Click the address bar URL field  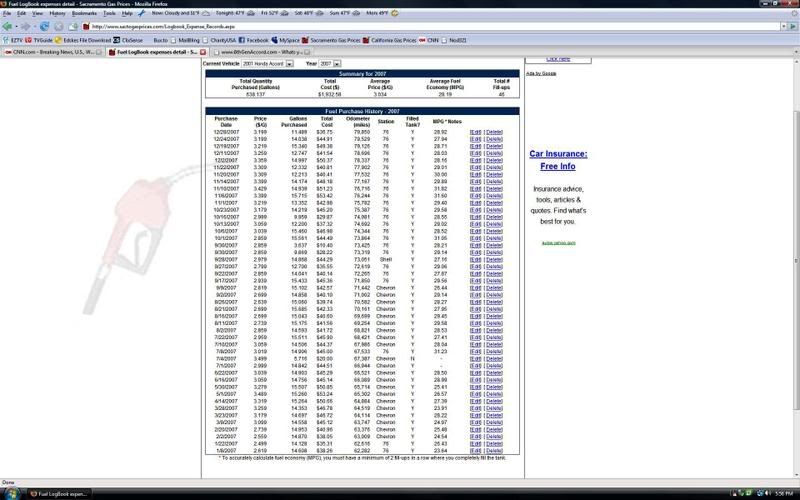click(x=431, y=27)
